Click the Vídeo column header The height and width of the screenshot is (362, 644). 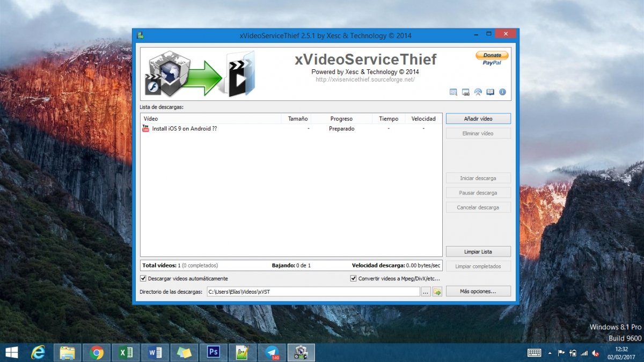coord(211,119)
